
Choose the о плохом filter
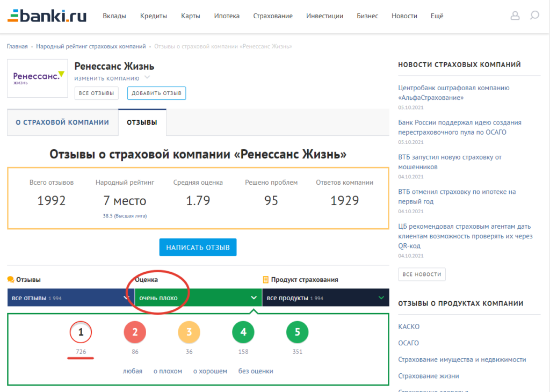pyautogui.click(x=168, y=371)
